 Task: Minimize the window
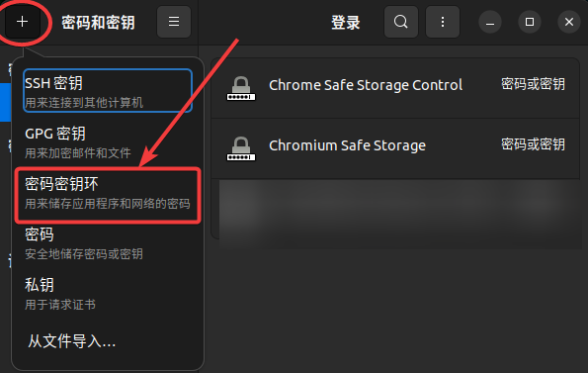(x=490, y=22)
